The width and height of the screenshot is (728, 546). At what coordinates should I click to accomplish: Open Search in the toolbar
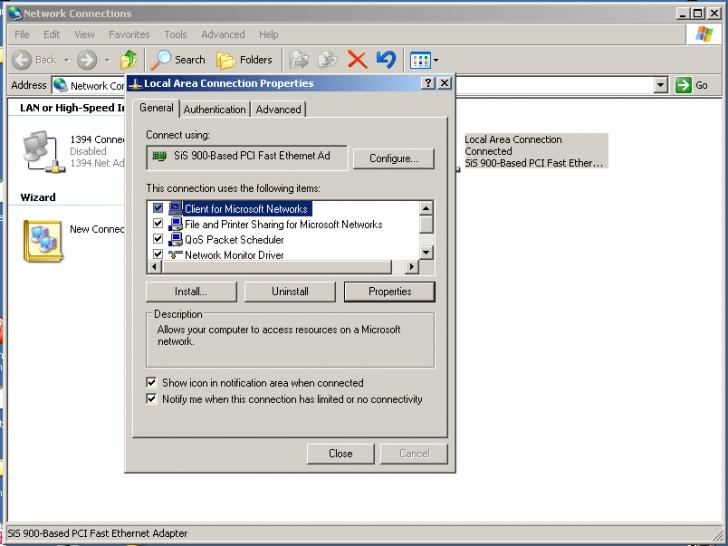click(178, 60)
